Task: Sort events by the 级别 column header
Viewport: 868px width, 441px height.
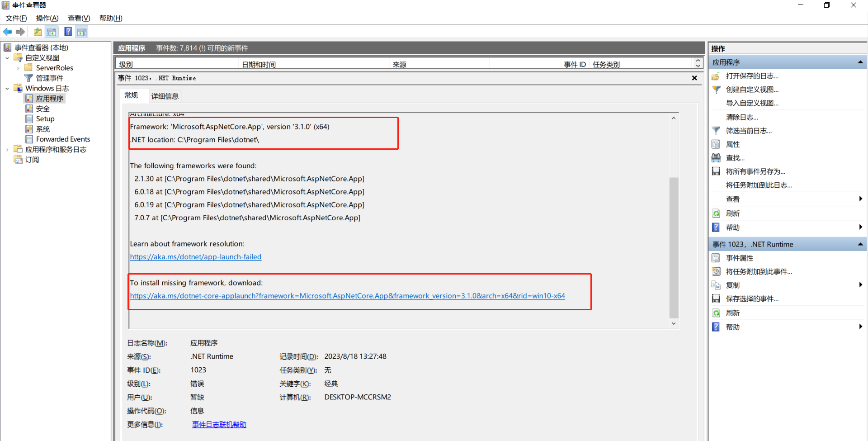Action: (x=177, y=64)
